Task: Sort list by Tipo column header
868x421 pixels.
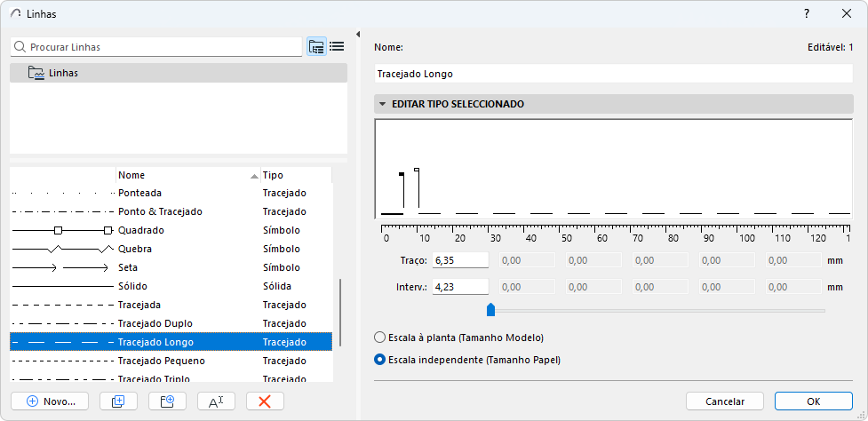Action: coord(296,175)
